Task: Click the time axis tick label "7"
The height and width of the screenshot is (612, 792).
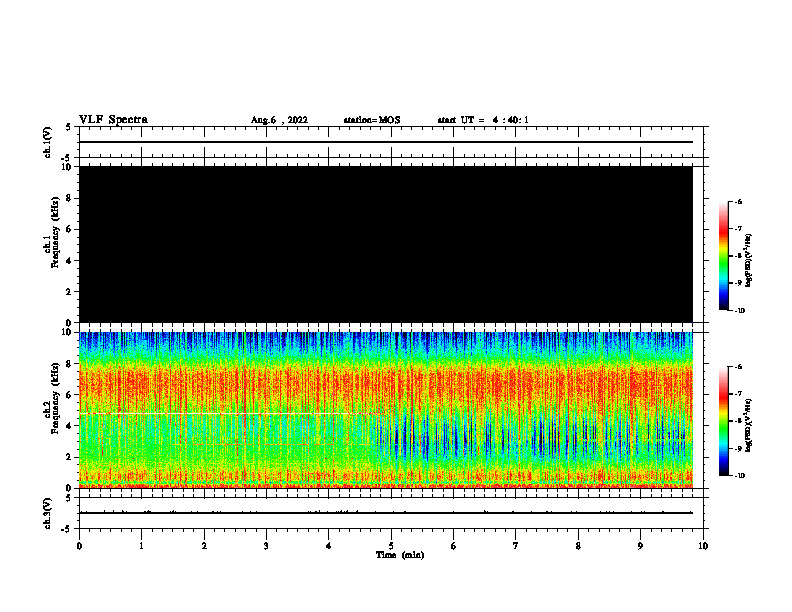Action: pos(516,546)
